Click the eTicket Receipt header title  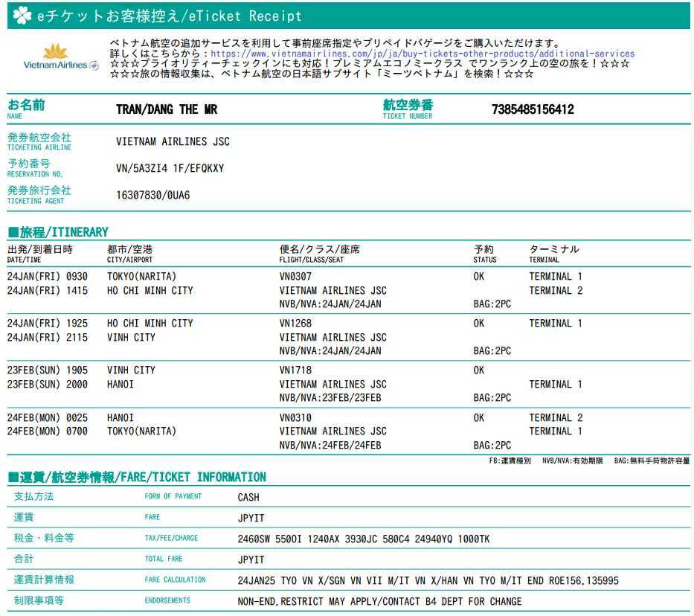point(170,16)
